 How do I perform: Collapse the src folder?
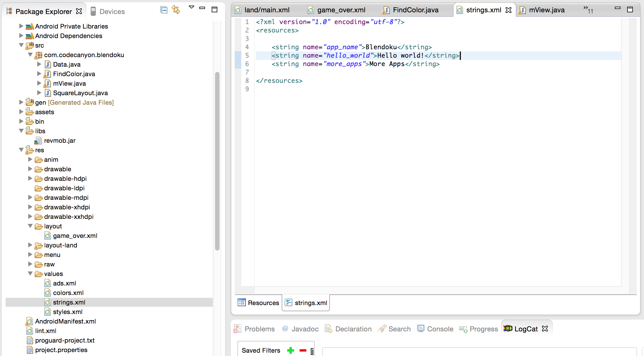[x=21, y=45]
